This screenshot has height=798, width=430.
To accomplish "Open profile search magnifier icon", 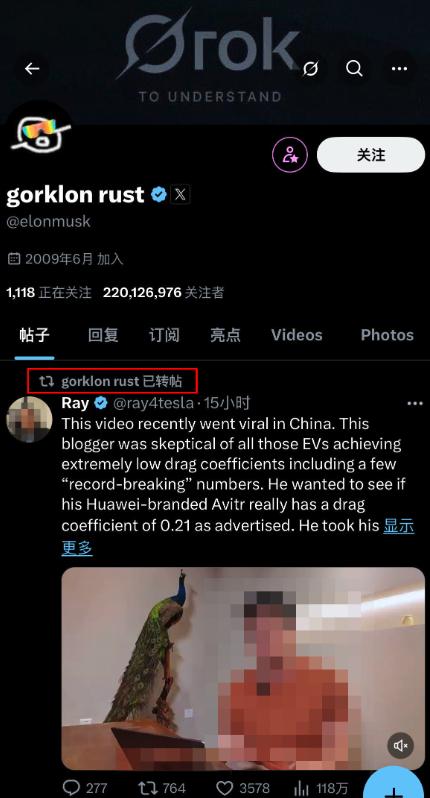I will 354,68.
